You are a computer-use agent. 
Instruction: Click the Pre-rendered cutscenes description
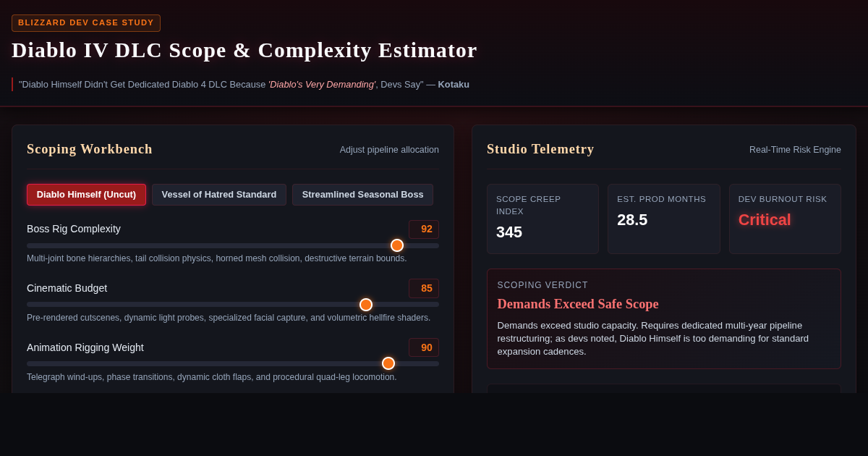tap(229, 318)
